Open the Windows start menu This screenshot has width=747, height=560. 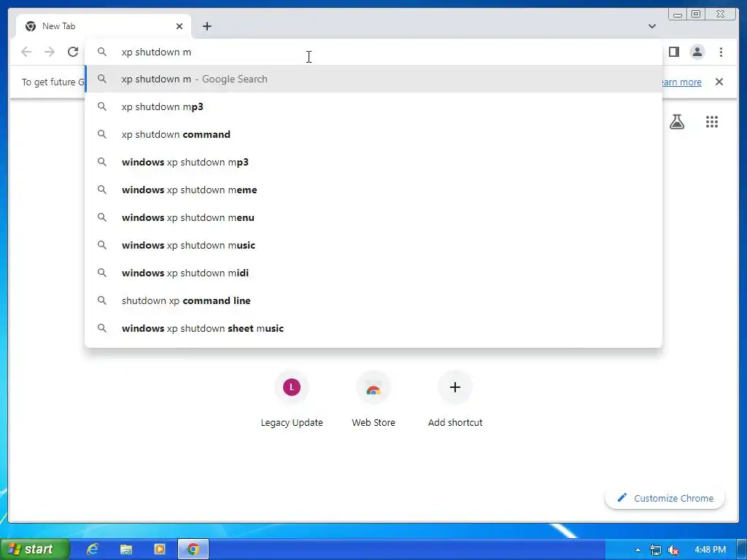pos(34,549)
